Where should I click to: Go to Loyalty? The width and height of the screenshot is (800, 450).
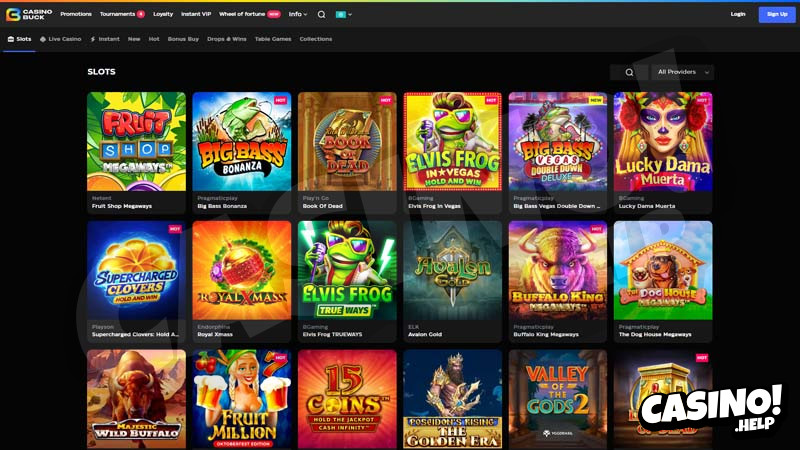163,14
